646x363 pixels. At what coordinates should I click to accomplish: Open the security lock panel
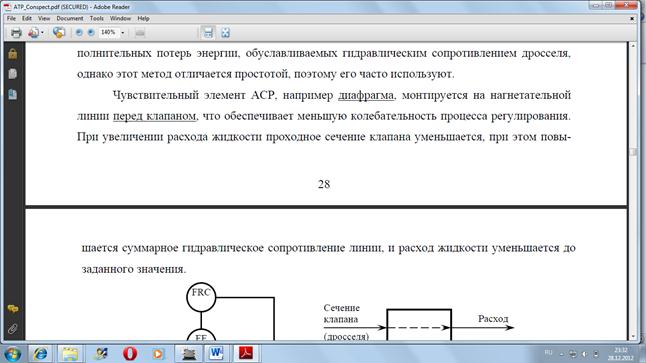pyautogui.click(x=12, y=54)
